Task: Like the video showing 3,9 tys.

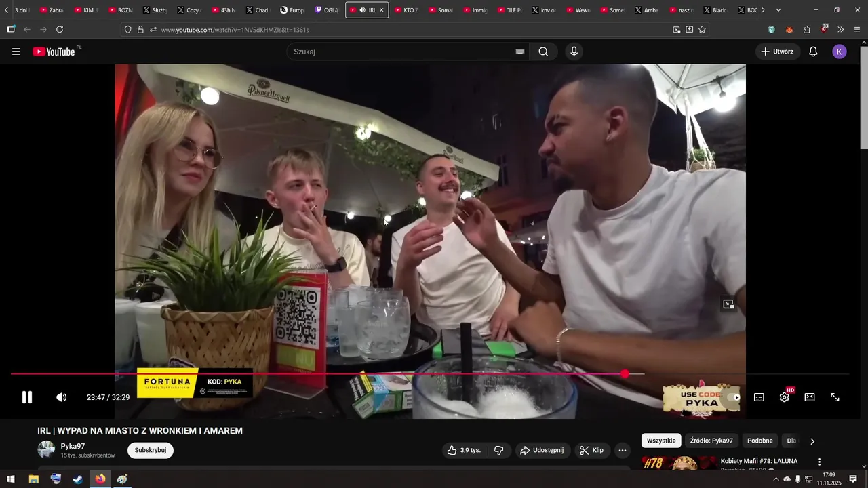Action: pos(463,450)
